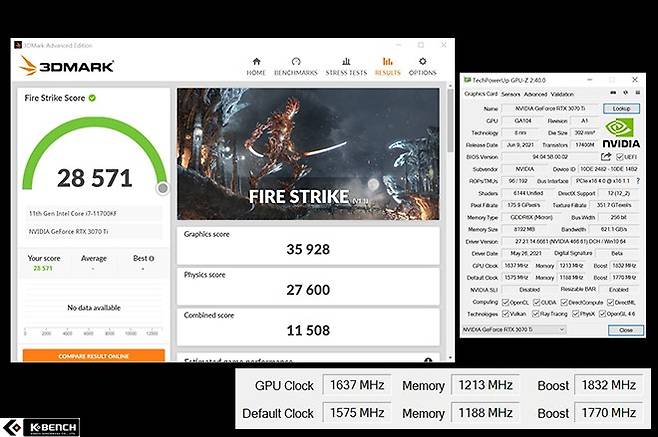Switch to the Sensors tab in GPU-Z
Image resolution: width=658 pixels, height=437 pixels.
click(x=510, y=94)
